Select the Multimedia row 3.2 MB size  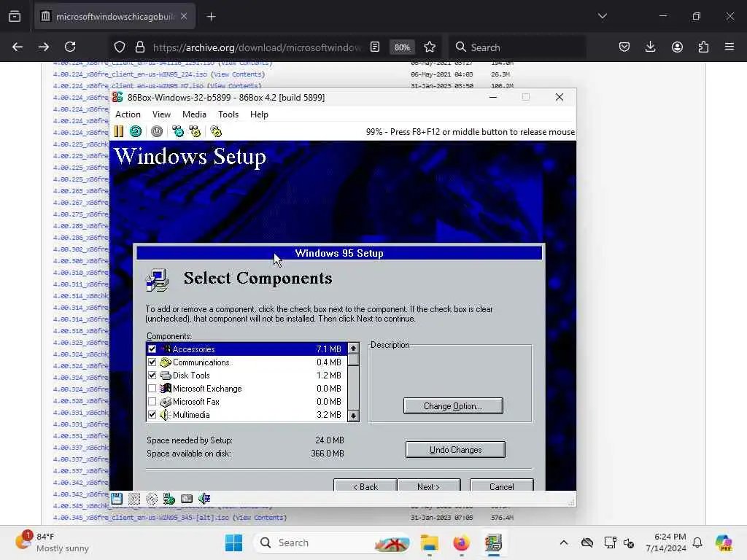click(x=329, y=415)
